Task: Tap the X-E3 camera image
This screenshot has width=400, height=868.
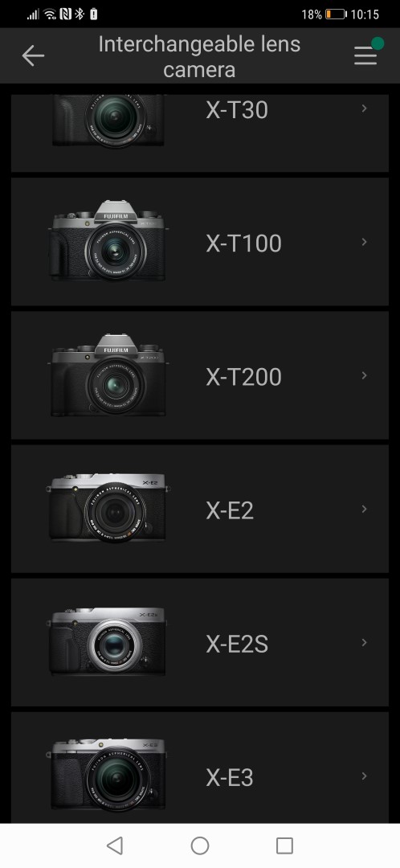Action: click(x=108, y=775)
